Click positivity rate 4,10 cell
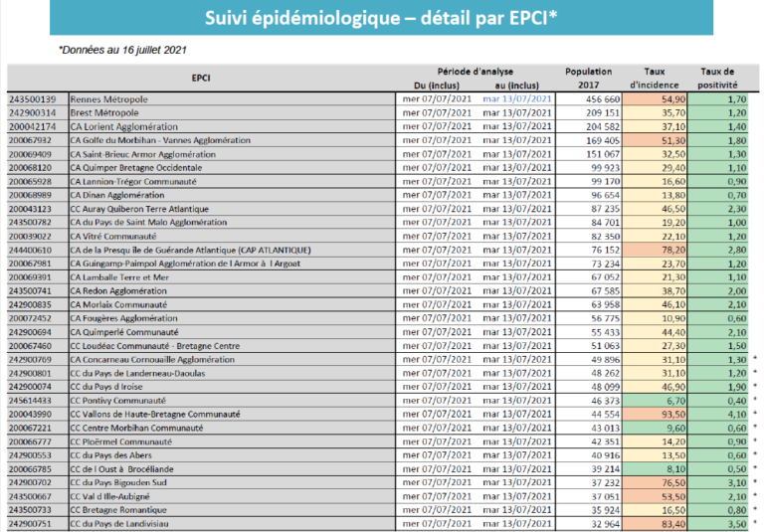Screen dimensions: 764x532 point(723,413)
